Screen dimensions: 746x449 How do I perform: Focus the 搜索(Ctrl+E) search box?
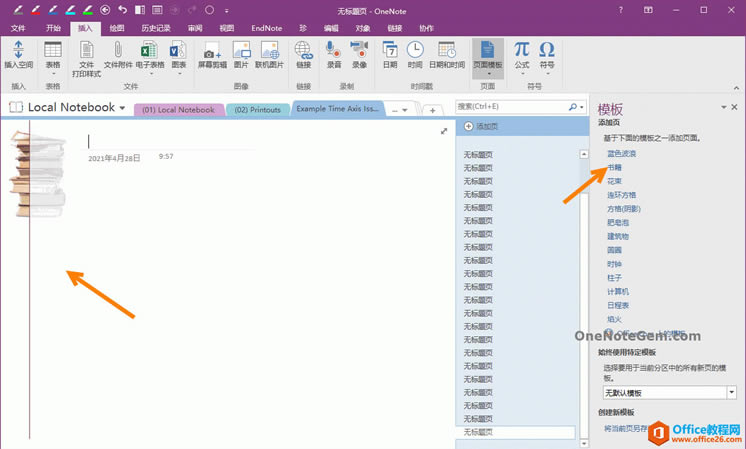click(512, 107)
